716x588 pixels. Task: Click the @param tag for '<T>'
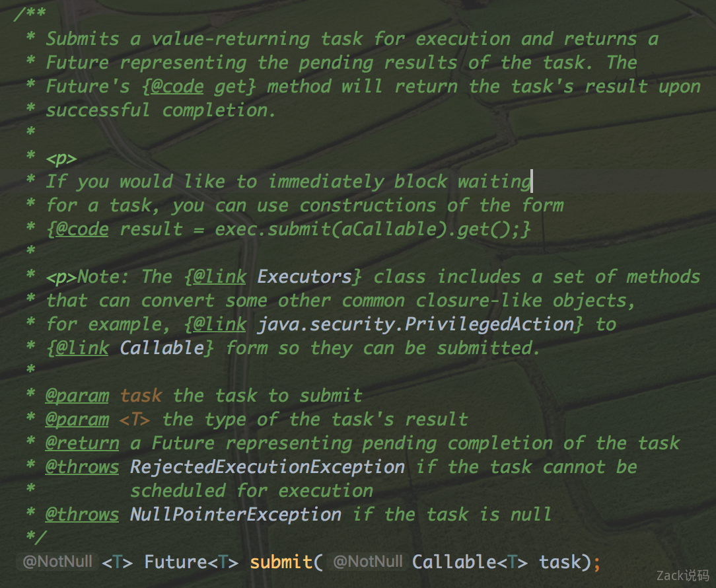click(77, 420)
